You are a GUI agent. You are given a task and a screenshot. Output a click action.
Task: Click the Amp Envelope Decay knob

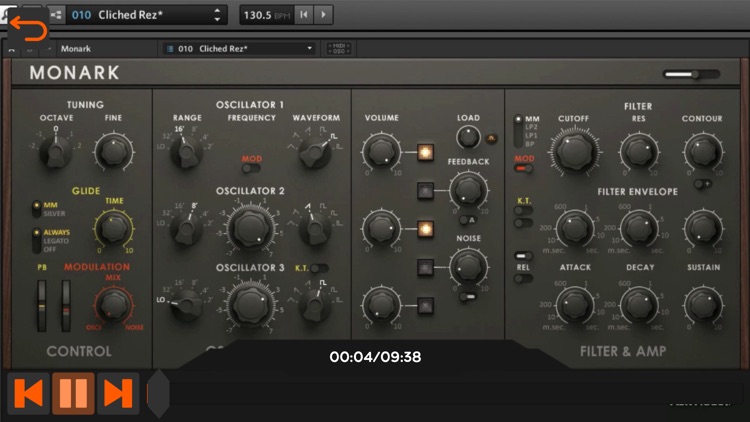tap(639, 305)
